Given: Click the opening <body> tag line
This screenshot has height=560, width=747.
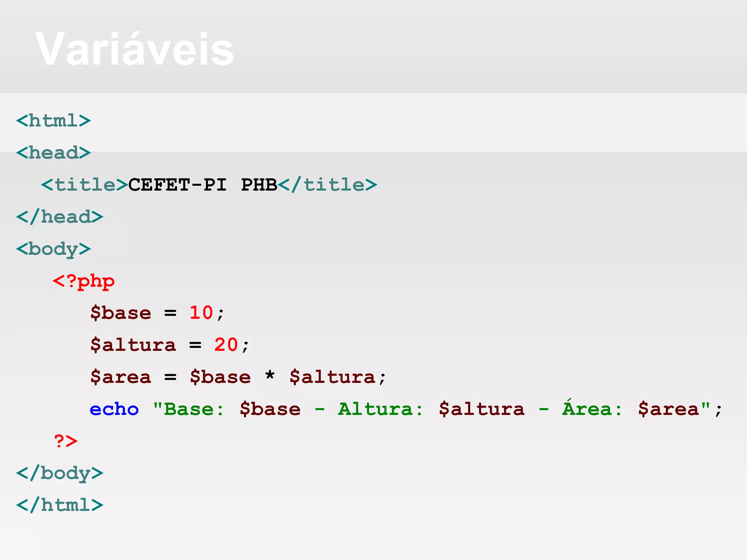Looking at the screenshot, I should 53,249.
